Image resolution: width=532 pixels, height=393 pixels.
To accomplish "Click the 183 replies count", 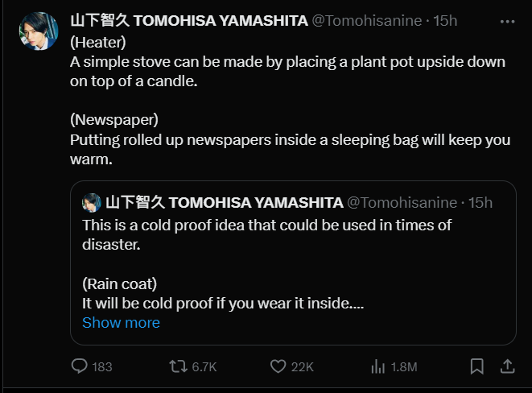I will pos(102,367).
